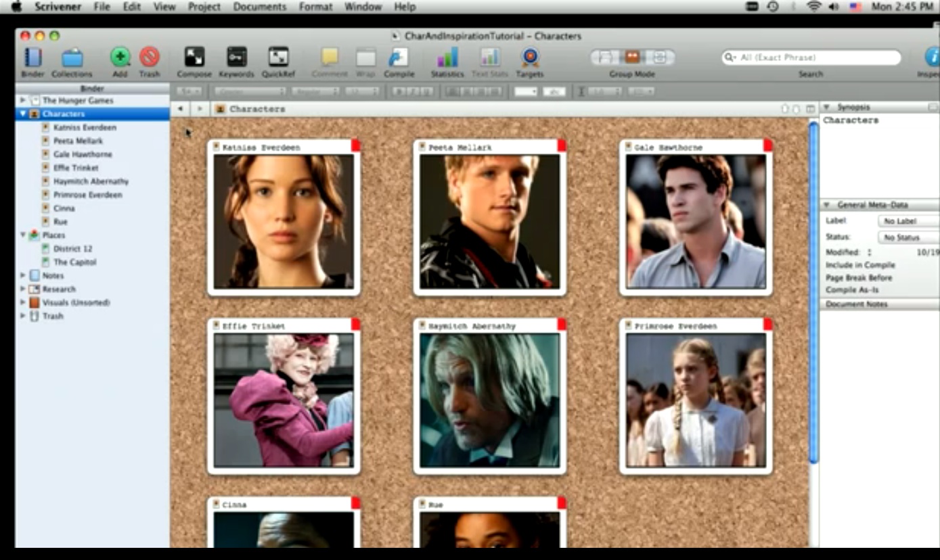The height and width of the screenshot is (560, 940).
Task: Collapse the General Meta-Data section
Action: (x=826, y=205)
